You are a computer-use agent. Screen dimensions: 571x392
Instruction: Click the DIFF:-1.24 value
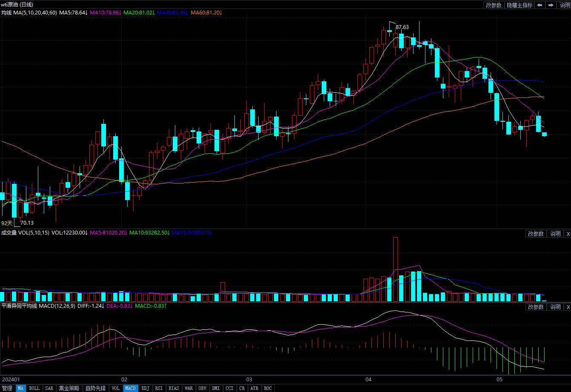91,306
